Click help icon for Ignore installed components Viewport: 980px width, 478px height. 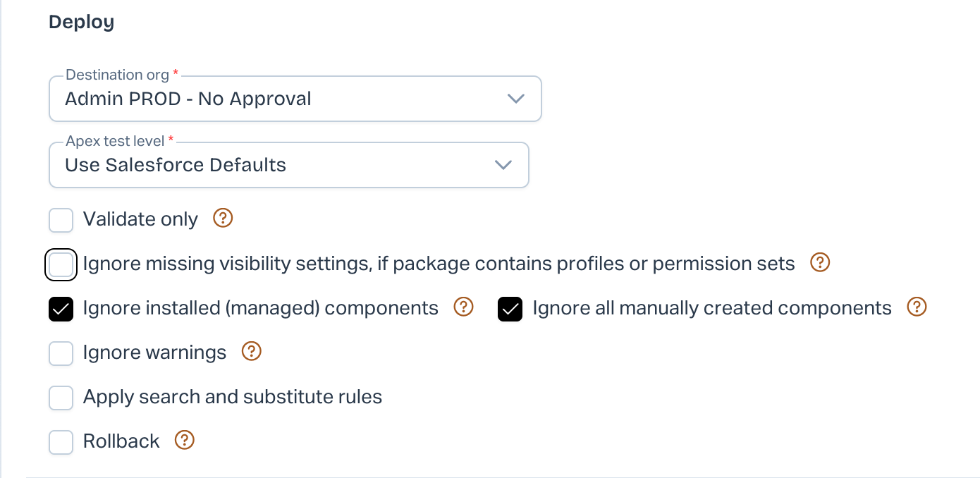[x=463, y=307]
